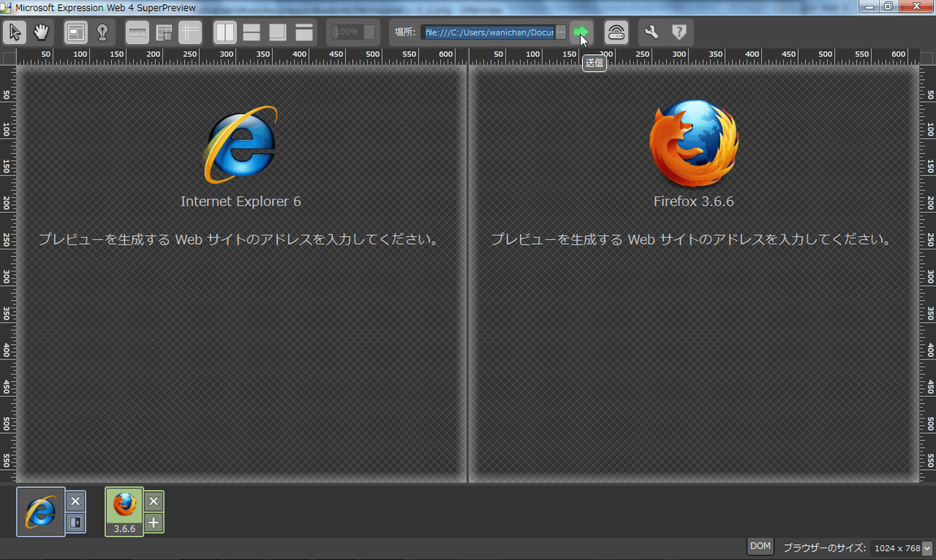Remove the Internet Explorer browser from the list
This screenshot has width=936, height=560.
76,501
